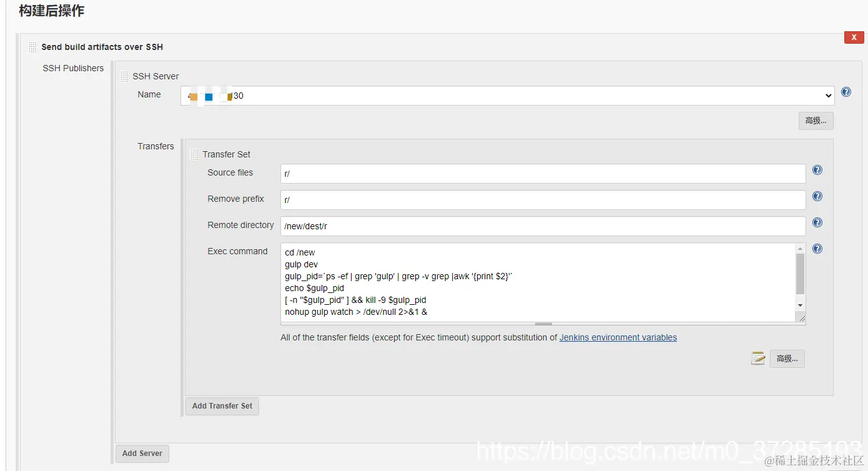This screenshot has width=868, height=471.
Task: Click the Exec command scrollbar up arrow
Action: (801, 248)
